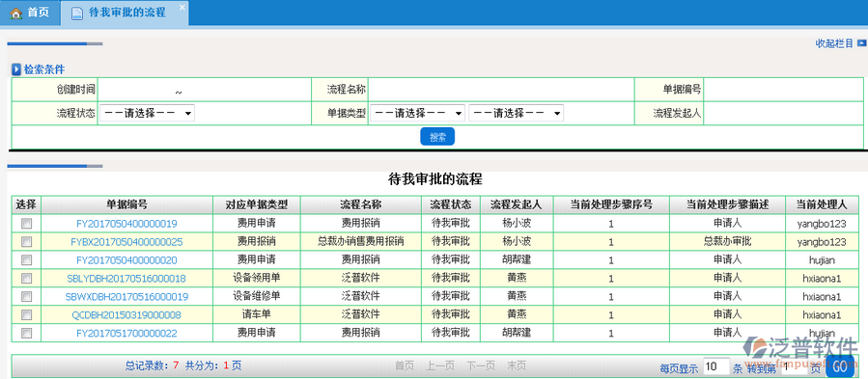868x379 pixels.
Task: Click the 流程名称 input field
Action: (501, 89)
